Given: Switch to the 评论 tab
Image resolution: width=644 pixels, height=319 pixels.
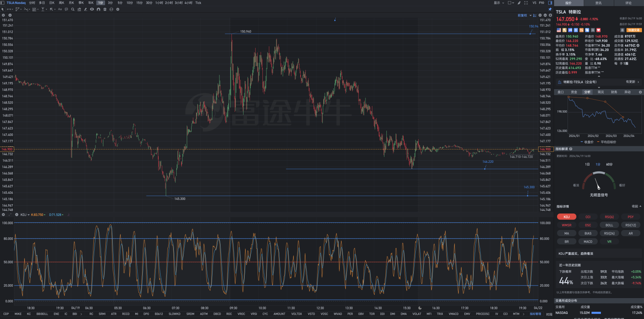Looking at the screenshot, I should pos(628,3).
